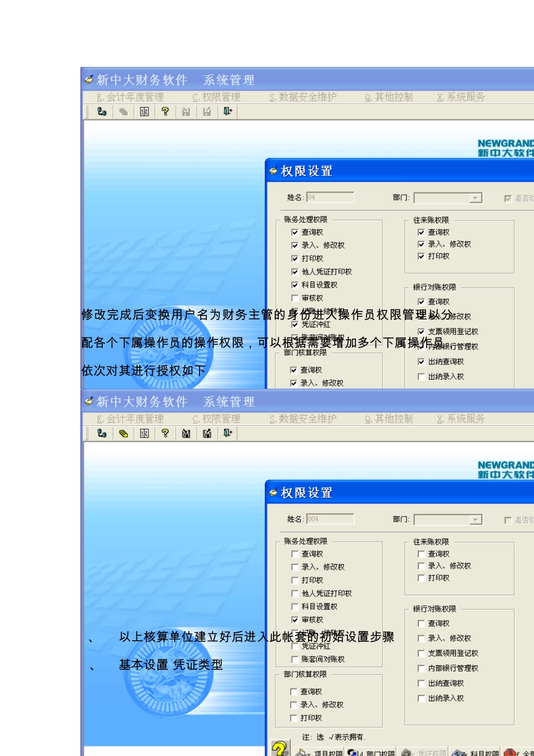Untick 支票领用登记权 for user 04

(x=421, y=332)
